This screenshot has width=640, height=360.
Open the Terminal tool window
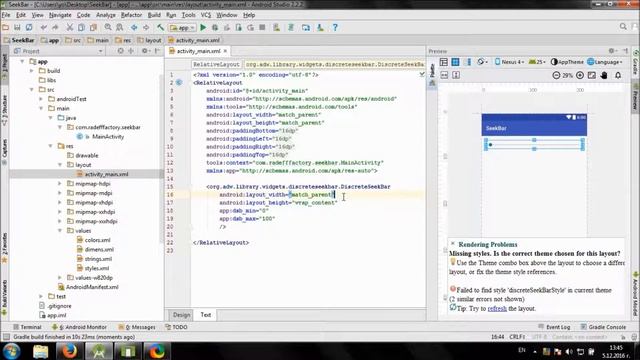coord(27,327)
